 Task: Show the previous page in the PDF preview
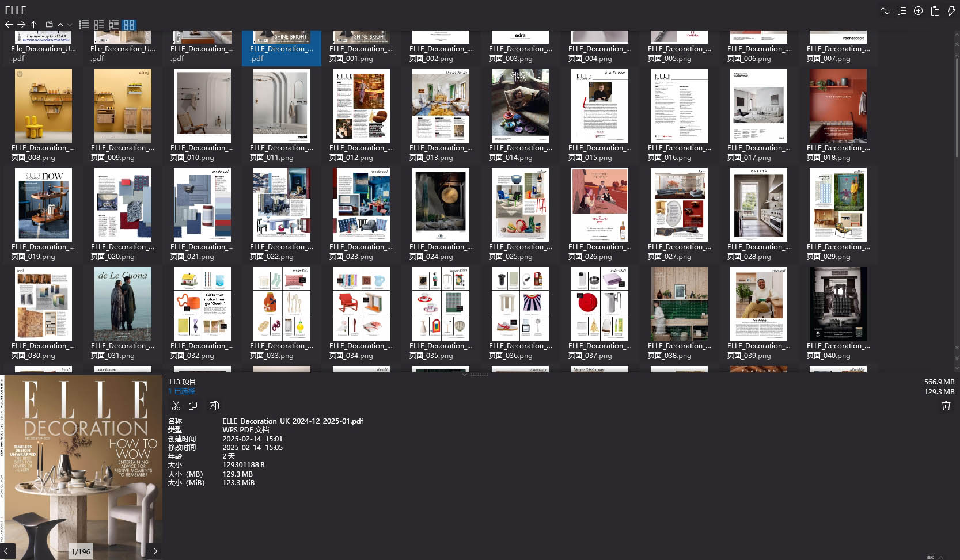7,551
